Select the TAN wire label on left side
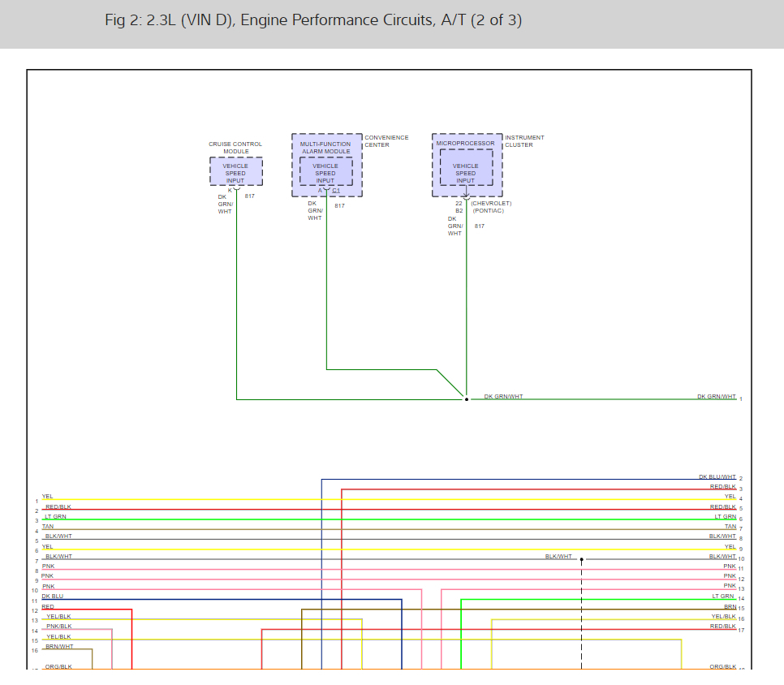This screenshot has height=685, width=784. click(x=48, y=527)
